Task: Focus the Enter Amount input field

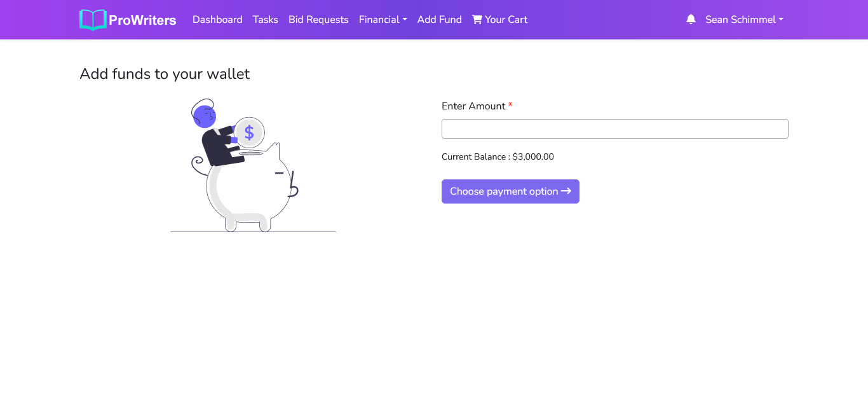Action: click(614, 128)
